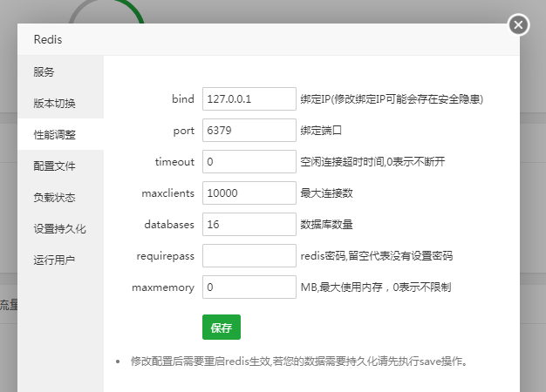Select the 性能调整 tab
The image size is (546, 392).
60,134
